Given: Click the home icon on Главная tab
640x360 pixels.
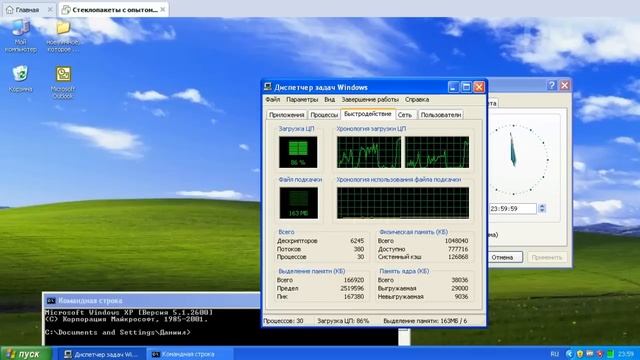Looking at the screenshot, I should coord(10,10).
